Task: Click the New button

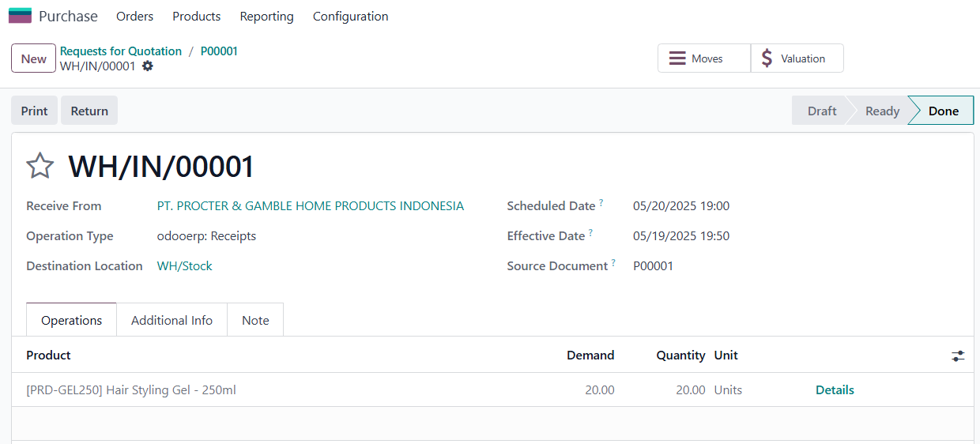Action: click(34, 58)
